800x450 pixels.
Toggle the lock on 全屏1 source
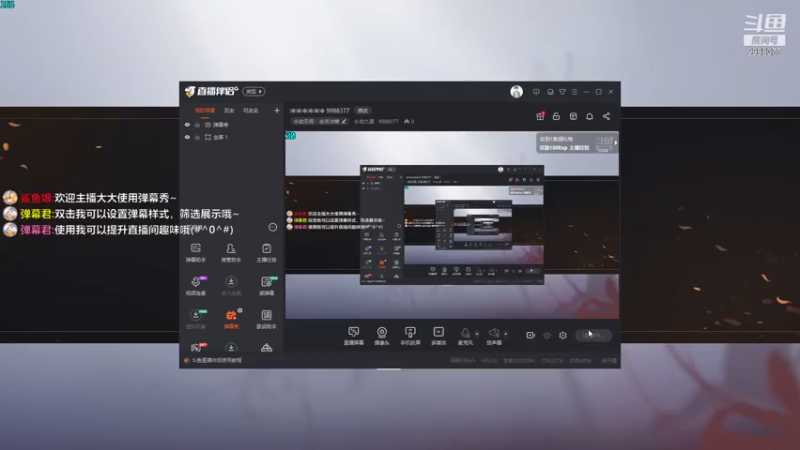(197, 137)
